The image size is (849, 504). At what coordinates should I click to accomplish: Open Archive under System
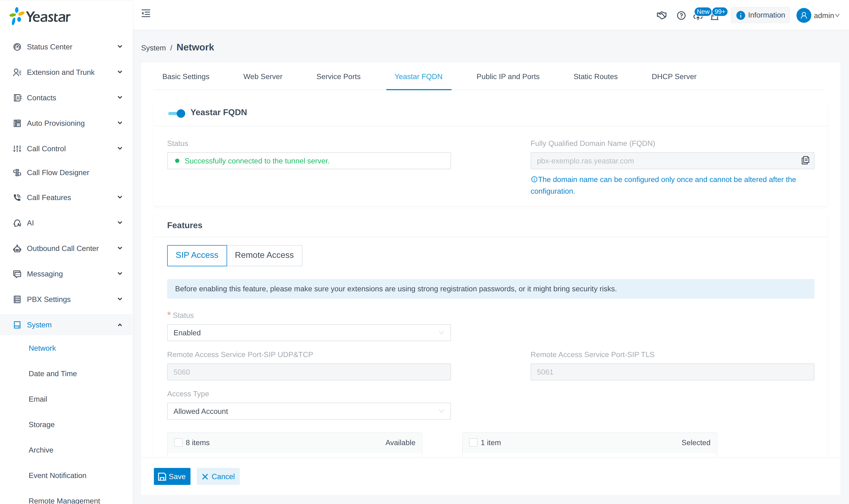(41, 450)
